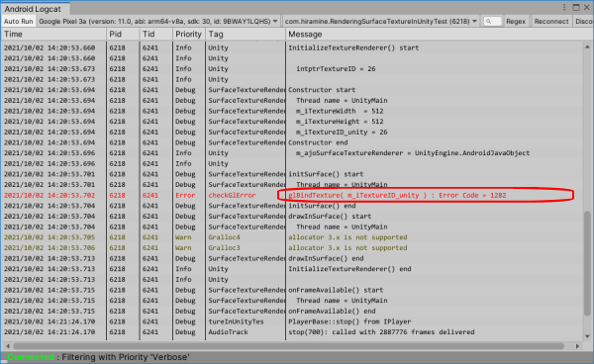Open the com.hiramine package filter dropdown
The image size is (594, 364).
pyautogui.click(x=381, y=21)
